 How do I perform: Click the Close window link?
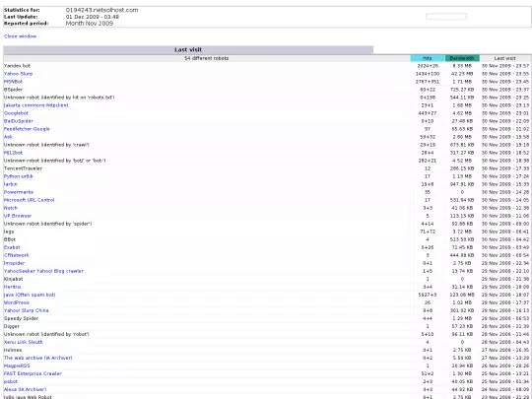[21, 36]
